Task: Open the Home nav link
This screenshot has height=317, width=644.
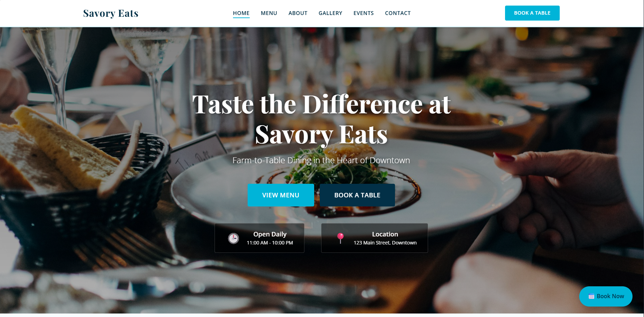Action: [241, 13]
